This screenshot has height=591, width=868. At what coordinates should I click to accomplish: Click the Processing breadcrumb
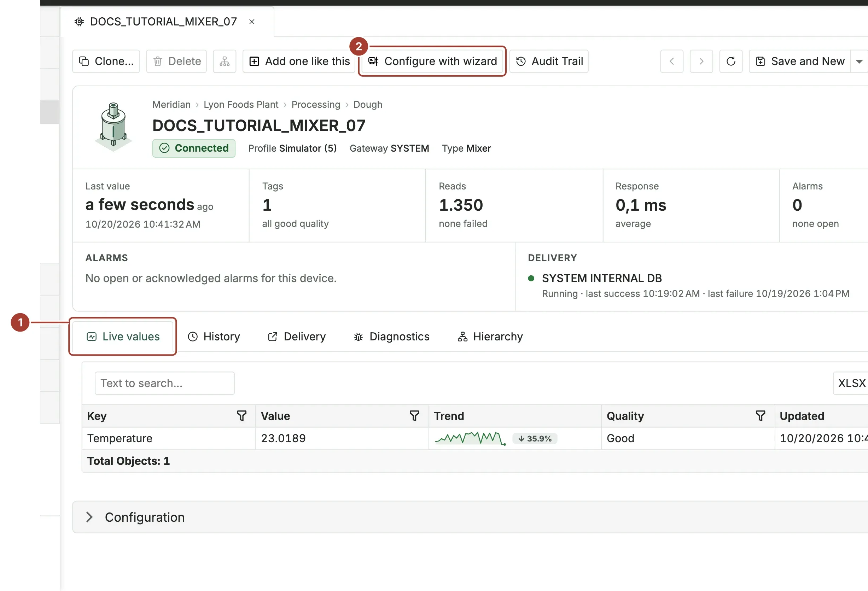pos(316,105)
